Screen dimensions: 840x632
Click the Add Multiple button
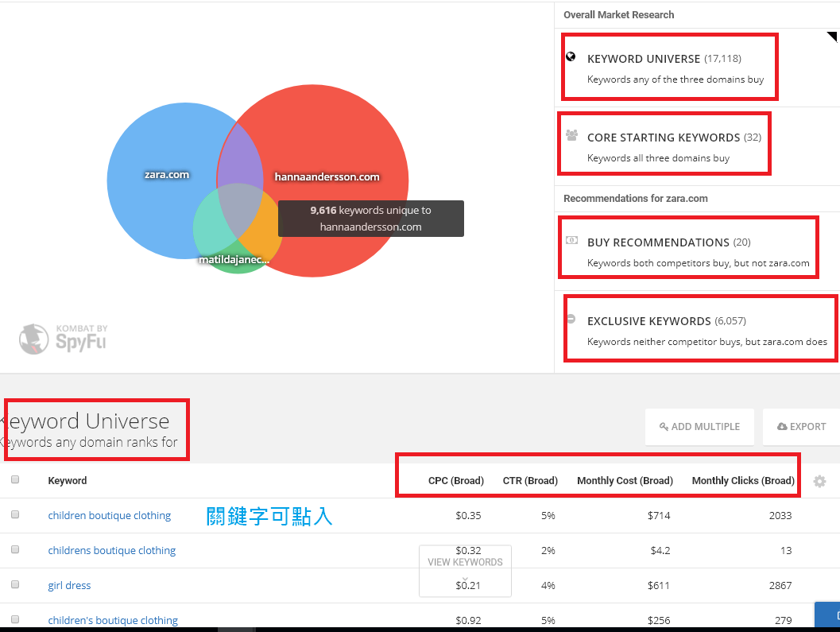(699, 427)
